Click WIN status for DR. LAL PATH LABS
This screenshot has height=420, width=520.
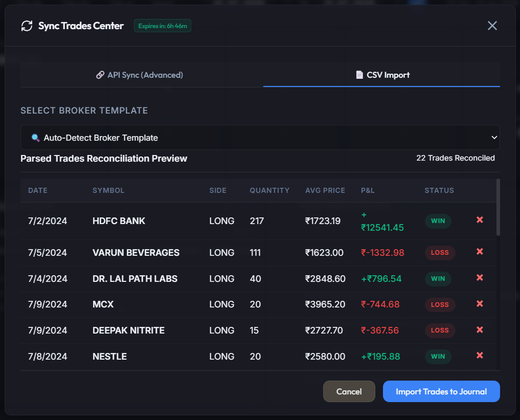pos(438,279)
